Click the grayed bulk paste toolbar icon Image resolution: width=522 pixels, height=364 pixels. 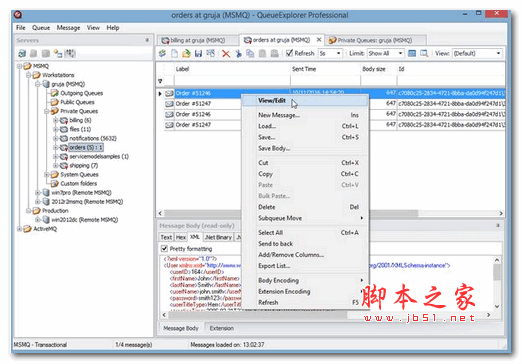[275, 53]
